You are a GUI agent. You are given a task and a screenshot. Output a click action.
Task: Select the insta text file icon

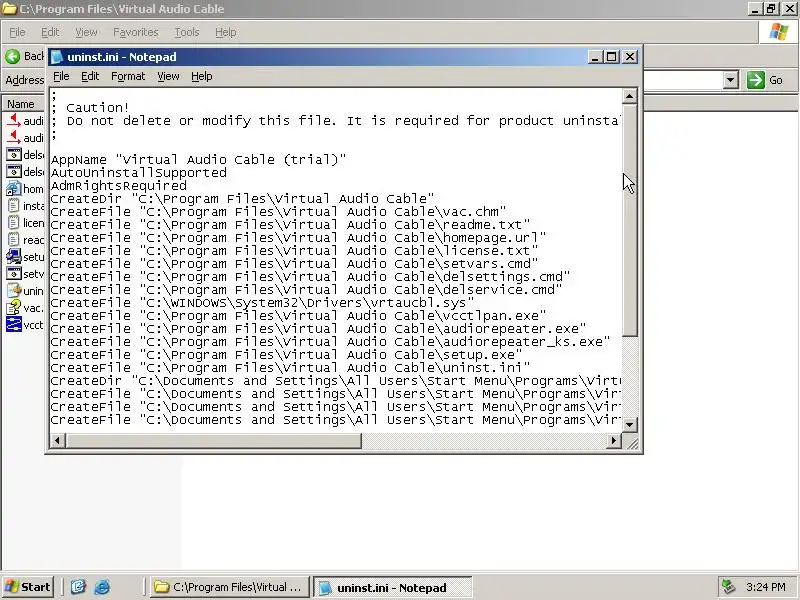point(14,206)
